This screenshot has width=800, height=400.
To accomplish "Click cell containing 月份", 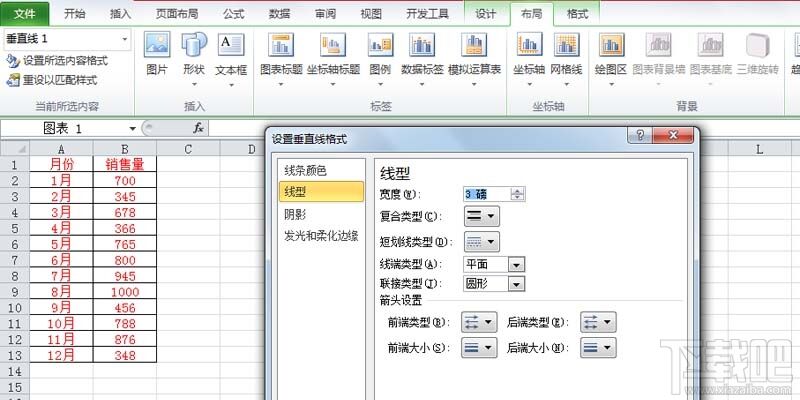I will (x=61, y=164).
